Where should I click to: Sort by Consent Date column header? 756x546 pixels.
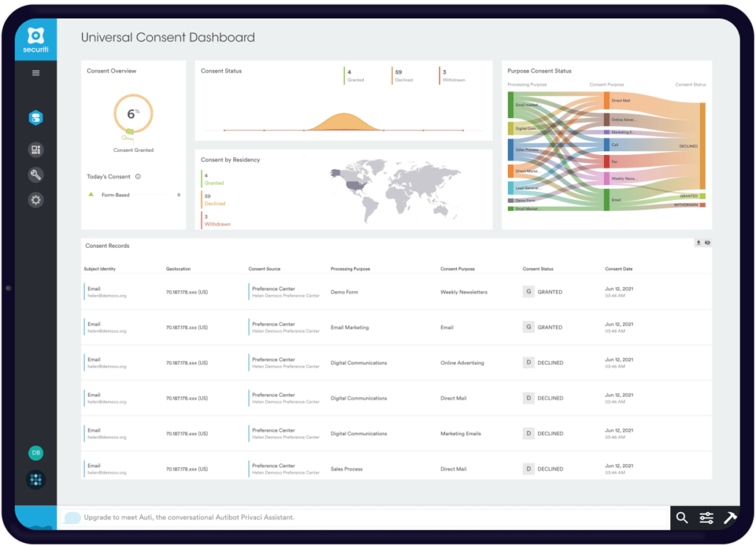click(x=619, y=269)
